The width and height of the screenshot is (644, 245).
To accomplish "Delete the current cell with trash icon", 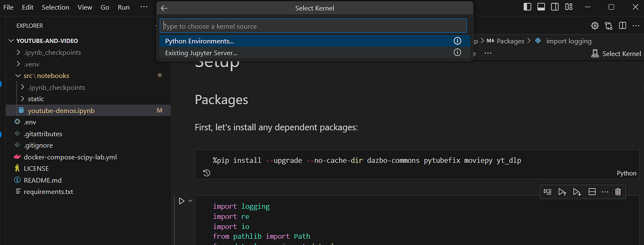I will pyautogui.click(x=618, y=192).
